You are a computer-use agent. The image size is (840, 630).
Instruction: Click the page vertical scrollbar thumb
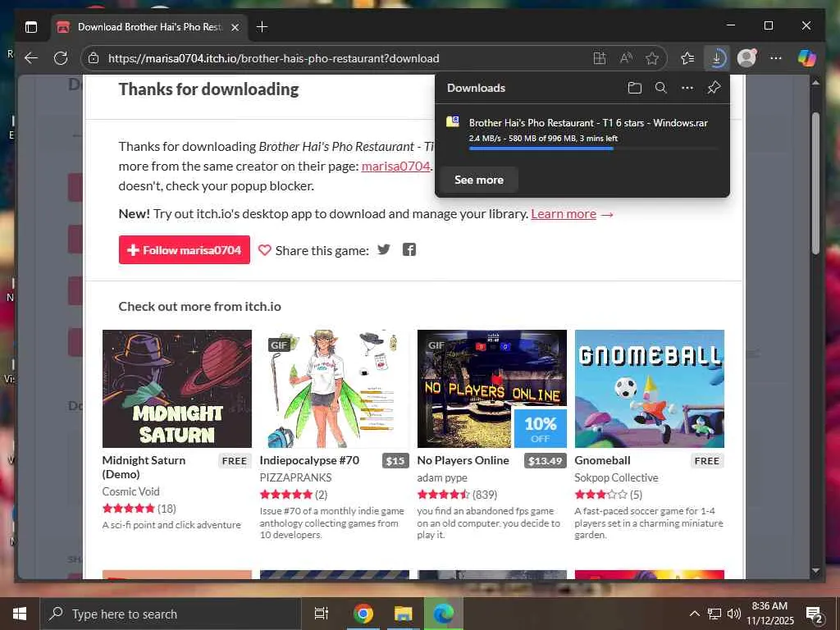click(x=815, y=183)
